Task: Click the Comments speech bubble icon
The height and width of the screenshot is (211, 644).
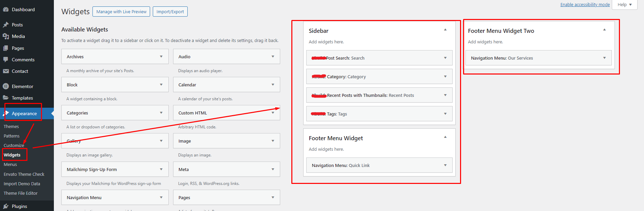Action: point(6,60)
